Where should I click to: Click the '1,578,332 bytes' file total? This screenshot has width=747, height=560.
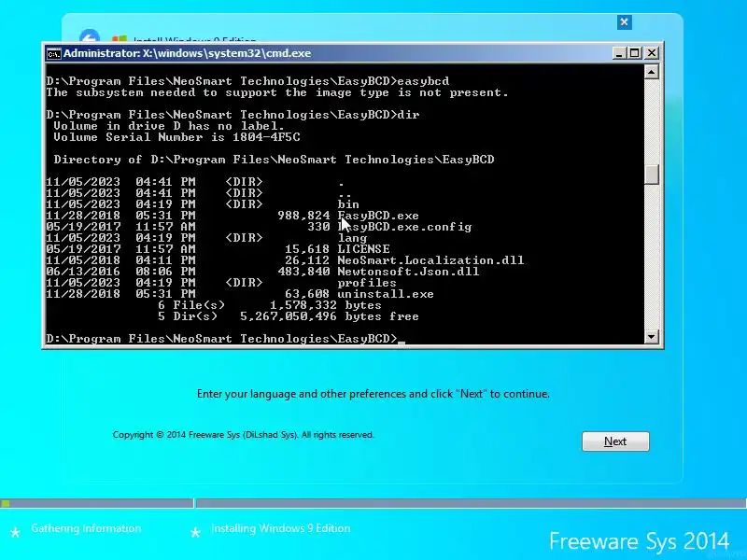(x=325, y=305)
